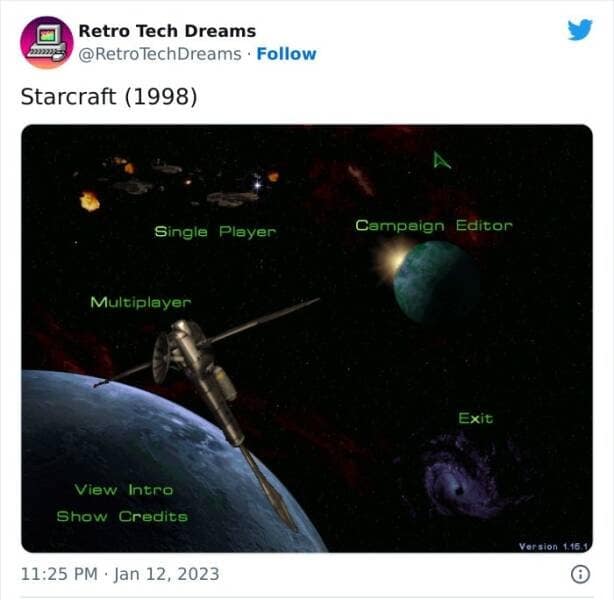Select Show Credits
This screenshot has width=614, height=600.
[122, 516]
